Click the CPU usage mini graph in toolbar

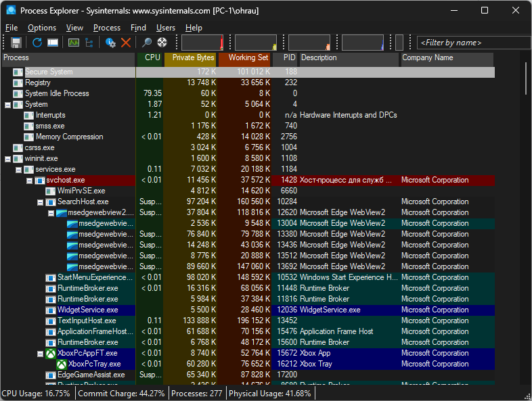click(202, 43)
